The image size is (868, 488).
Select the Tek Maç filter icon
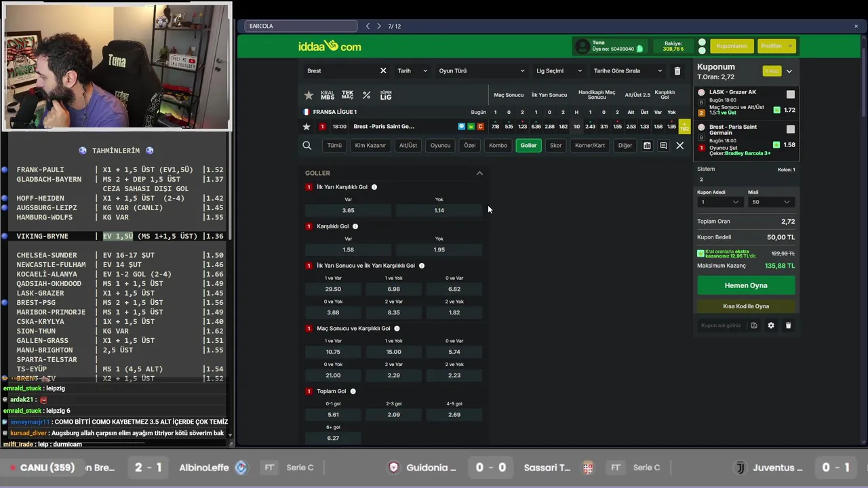[x=347, y=96]
